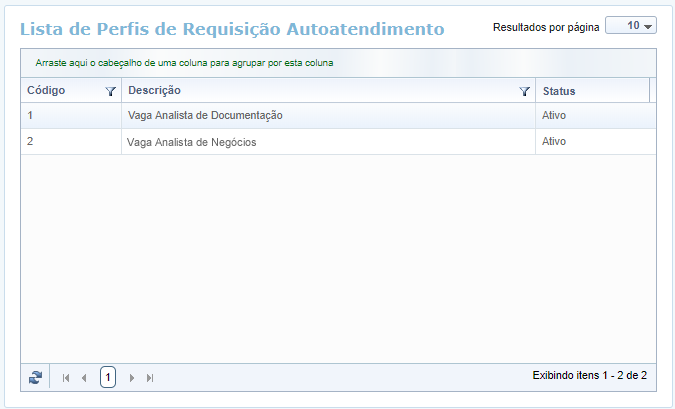675x409 pixels.
Task: Open the Resultados por página dropdown
Action: coord(631,26)
